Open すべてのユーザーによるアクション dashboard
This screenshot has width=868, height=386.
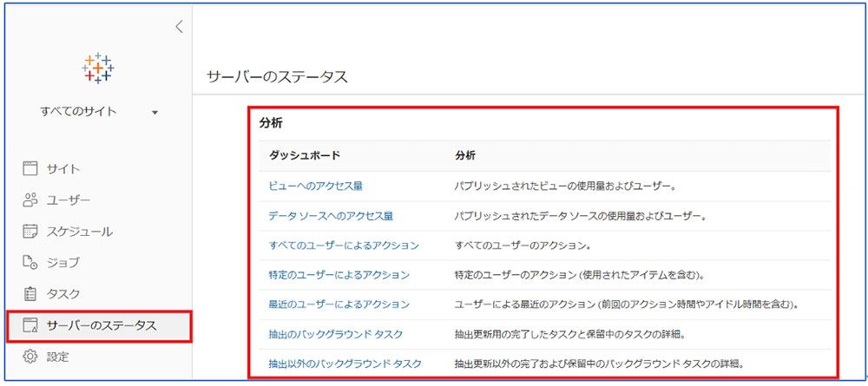click(344, 245)
